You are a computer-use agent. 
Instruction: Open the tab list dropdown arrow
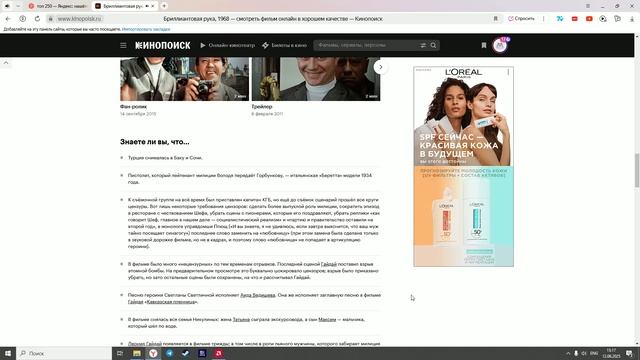pyautogui.click(x=18, y=6)
